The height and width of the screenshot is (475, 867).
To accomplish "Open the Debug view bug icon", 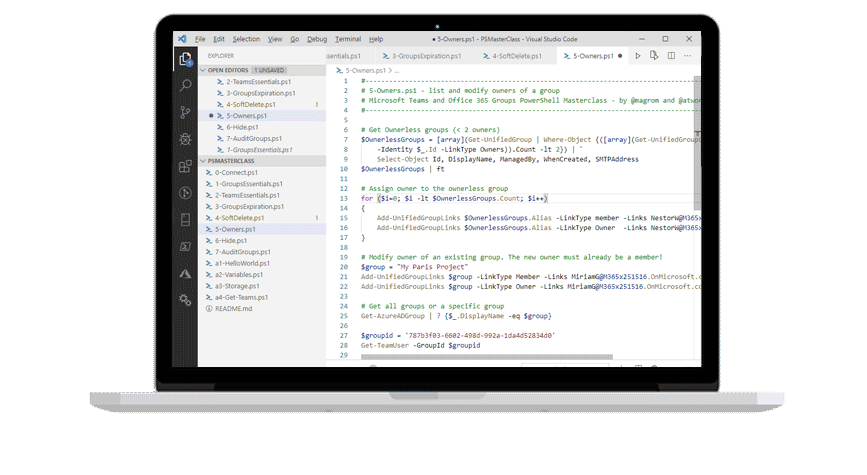I will click(185, 139).
